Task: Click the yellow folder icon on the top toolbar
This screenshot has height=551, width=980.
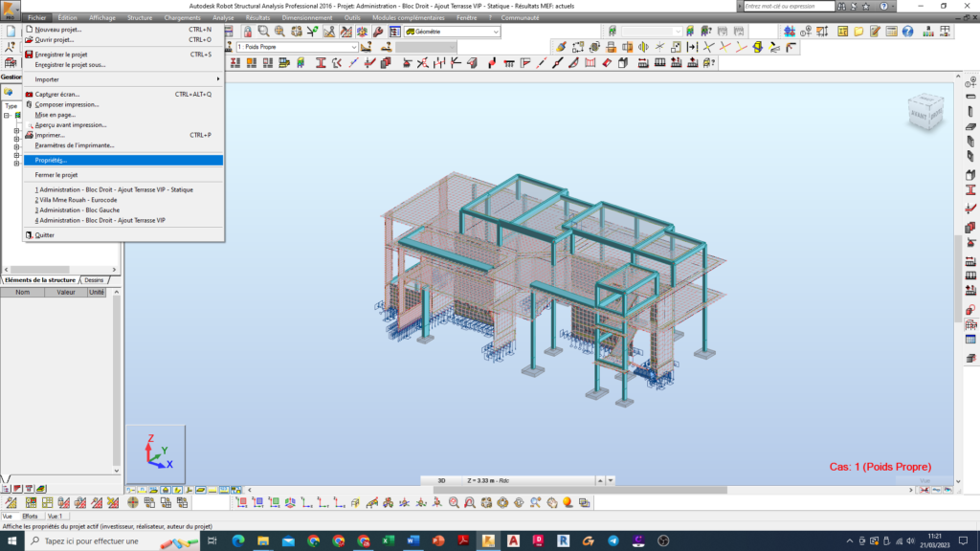Action: click(858, 31)
